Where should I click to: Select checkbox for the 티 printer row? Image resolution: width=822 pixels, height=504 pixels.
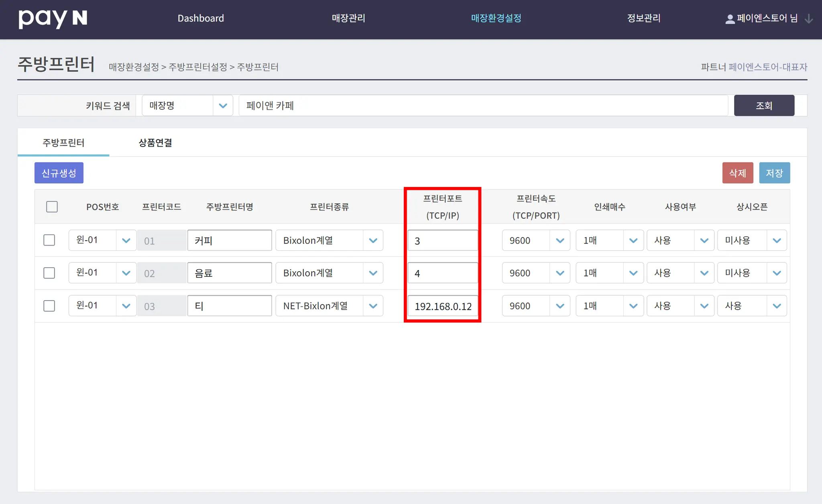(x=49, y=306)
